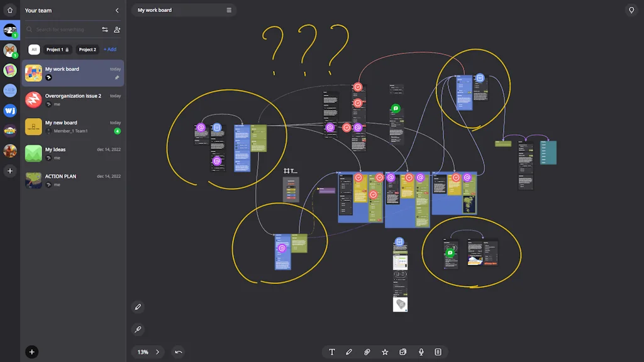Open the star stickers tool
The image size is (644, 362).
tap(385, 352)
